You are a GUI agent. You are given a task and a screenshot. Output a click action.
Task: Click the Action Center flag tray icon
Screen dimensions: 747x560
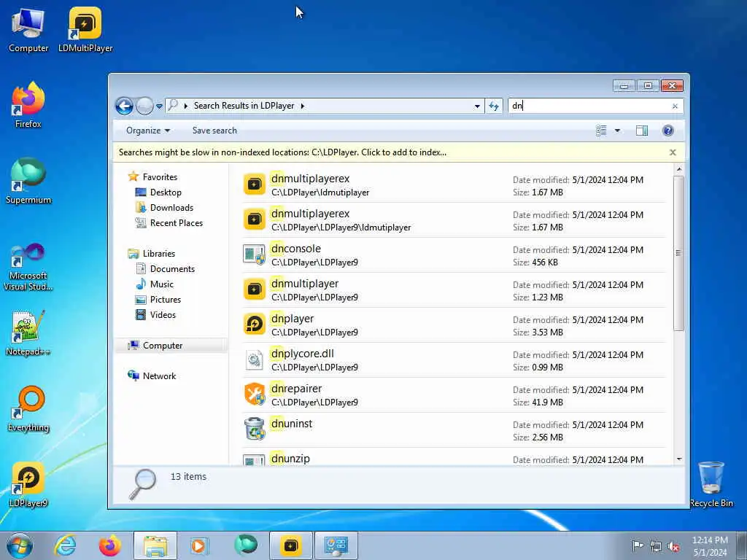[638, 546]
